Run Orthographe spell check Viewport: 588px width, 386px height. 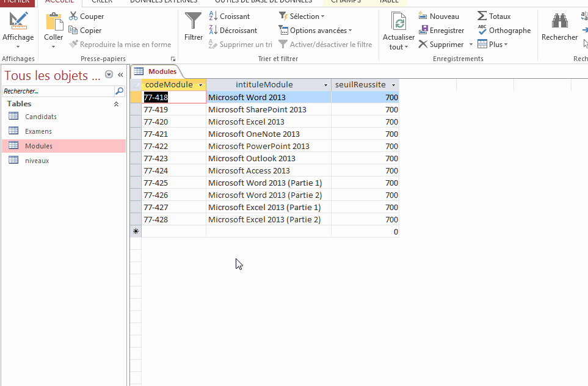(x=504, y=31)
